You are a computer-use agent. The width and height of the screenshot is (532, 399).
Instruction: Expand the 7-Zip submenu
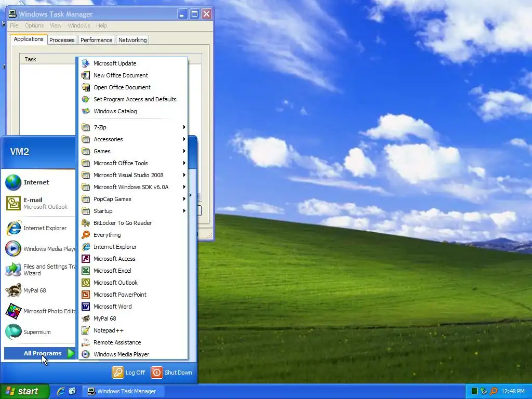coord(133,127)
